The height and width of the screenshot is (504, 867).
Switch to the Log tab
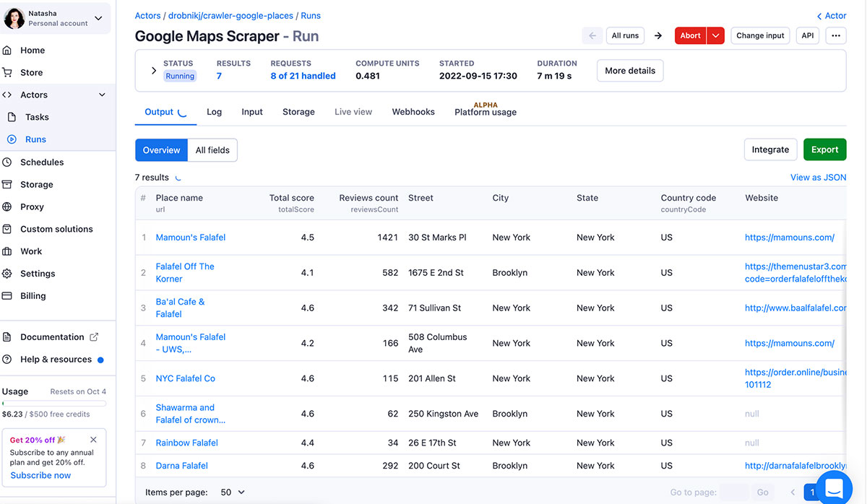(214, 112)
